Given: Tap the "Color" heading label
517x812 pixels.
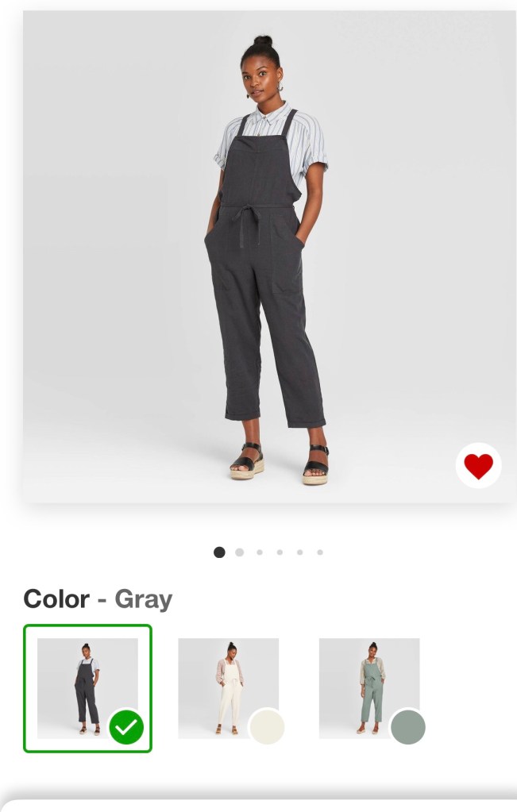Looking at the screenshot, I should click(56, 599).
